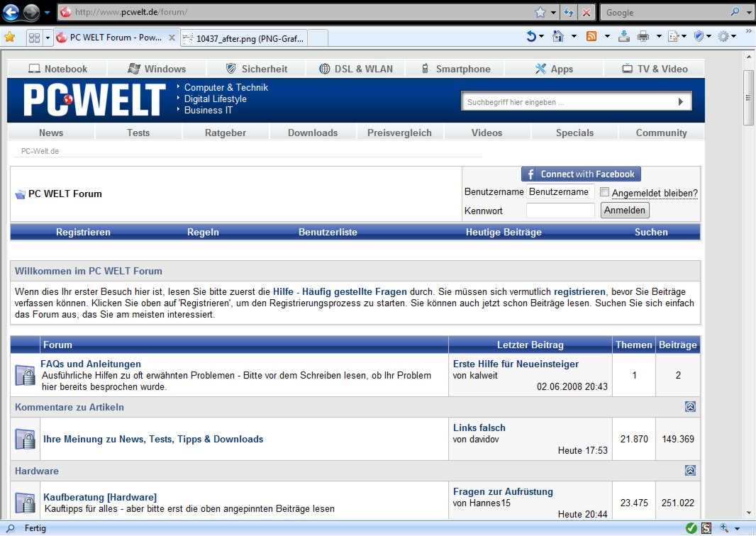
Task: Click the Connect with Facebook button
Action: (x=580, y=174)
